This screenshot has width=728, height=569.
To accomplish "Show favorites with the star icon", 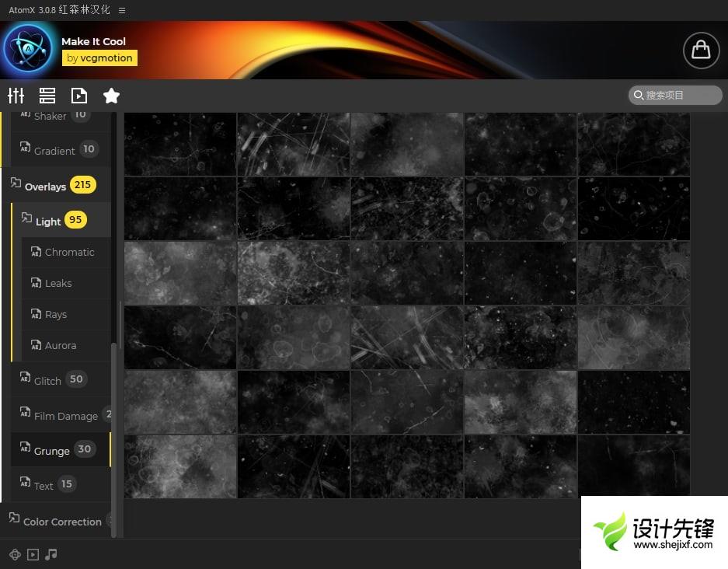I will coord(111,96).
